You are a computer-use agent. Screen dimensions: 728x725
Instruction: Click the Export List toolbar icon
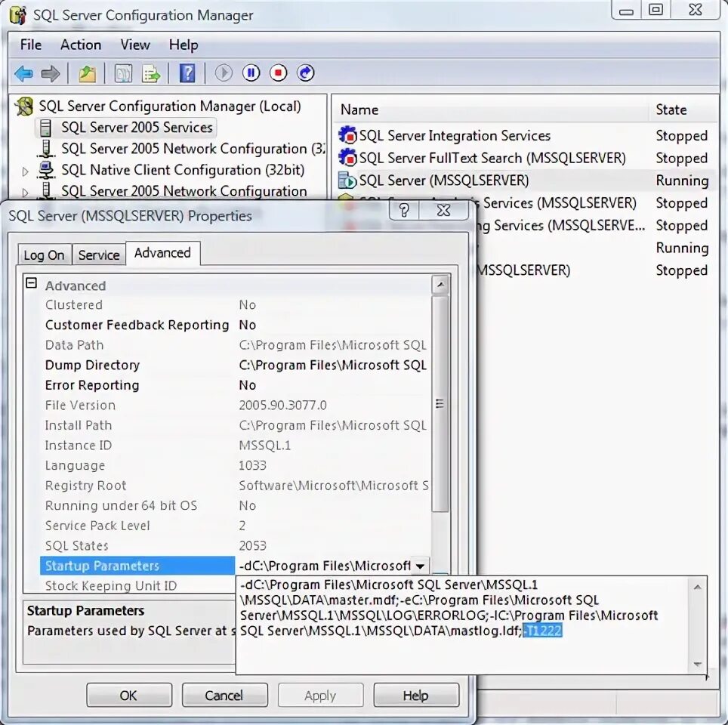click(151, 73)
